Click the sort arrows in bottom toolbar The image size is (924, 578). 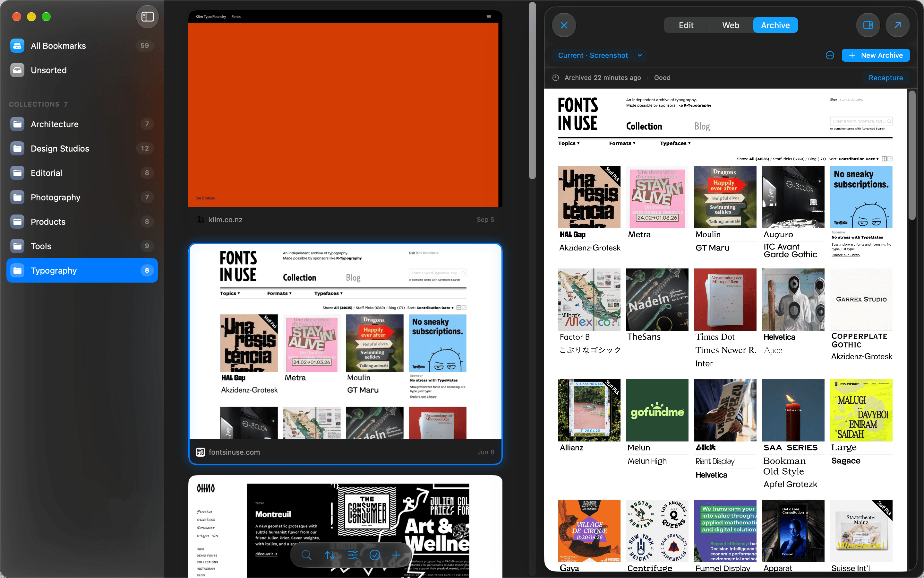[329, 555]
